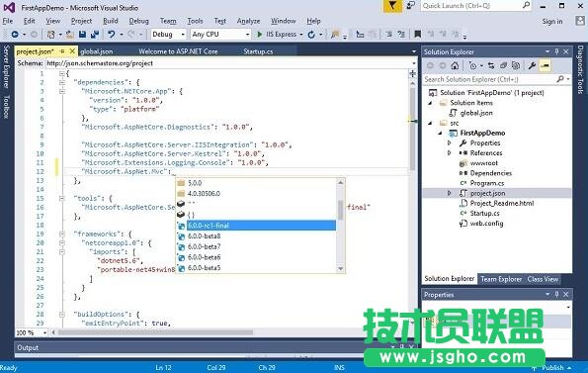Open the Toolbox side tab

point(6,107)
